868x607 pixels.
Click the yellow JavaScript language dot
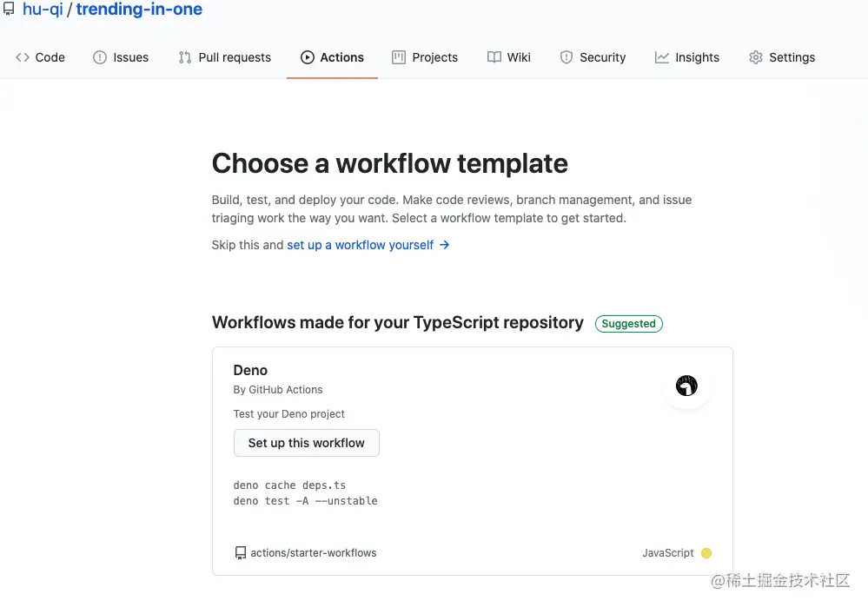point(706,553)
